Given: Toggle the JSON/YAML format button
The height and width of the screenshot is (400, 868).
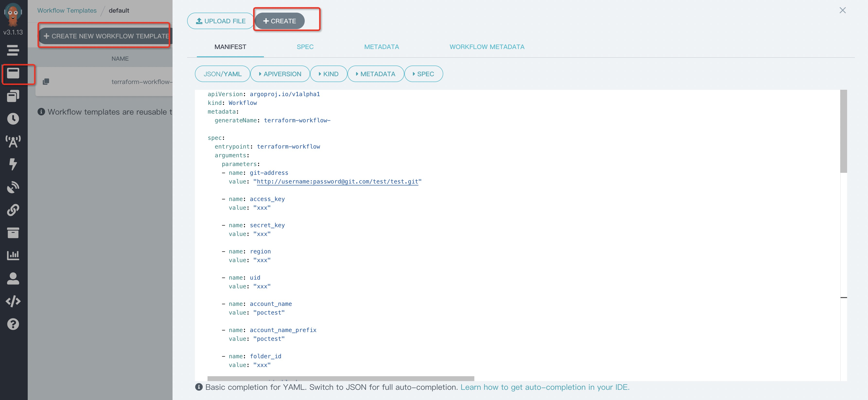Looking at the screenshot, I should click(222, 74).
